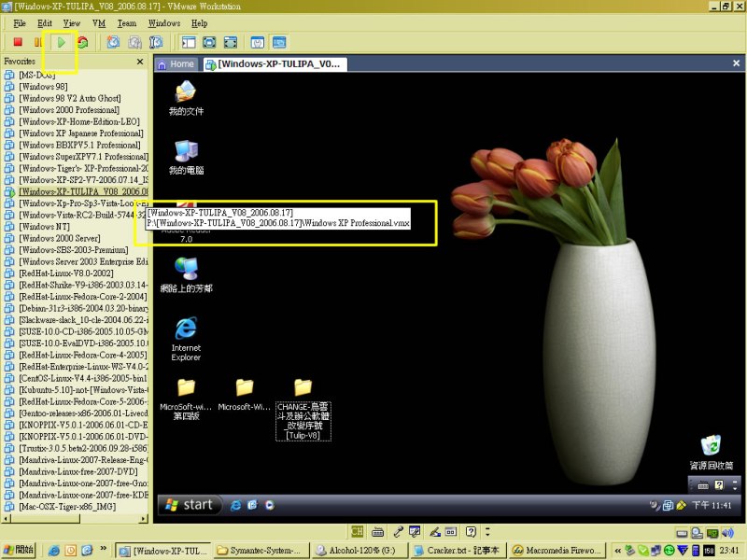Click the VMware status bar hard disk icon
Viewport: 747px width, 560px height.
683,533
